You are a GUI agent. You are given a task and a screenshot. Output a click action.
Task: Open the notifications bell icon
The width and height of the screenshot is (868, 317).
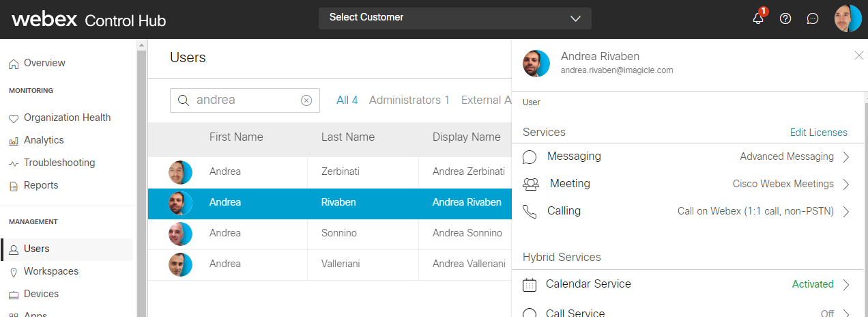(758, 18)
